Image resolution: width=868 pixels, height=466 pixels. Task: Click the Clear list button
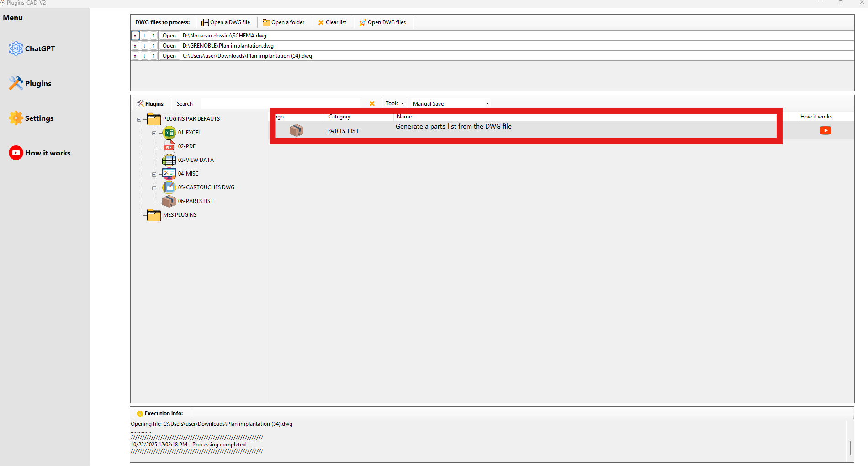point(332,22)
